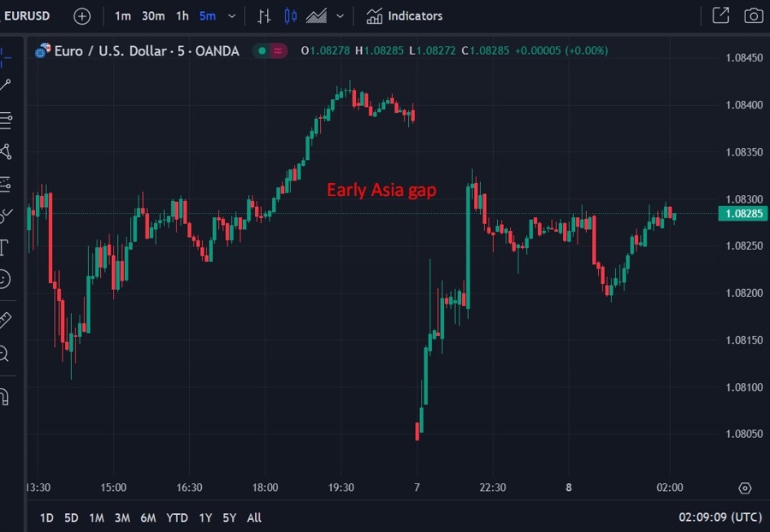Viewport: 770px width, 532px height.
Task: Set date range to 3M
Action: point(122,517)
